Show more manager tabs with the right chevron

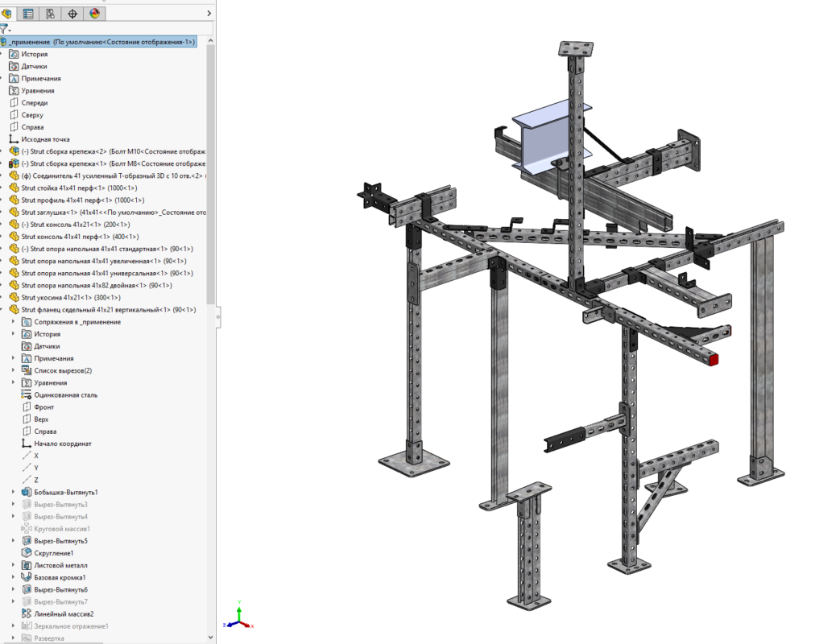(x=209, y=14)
